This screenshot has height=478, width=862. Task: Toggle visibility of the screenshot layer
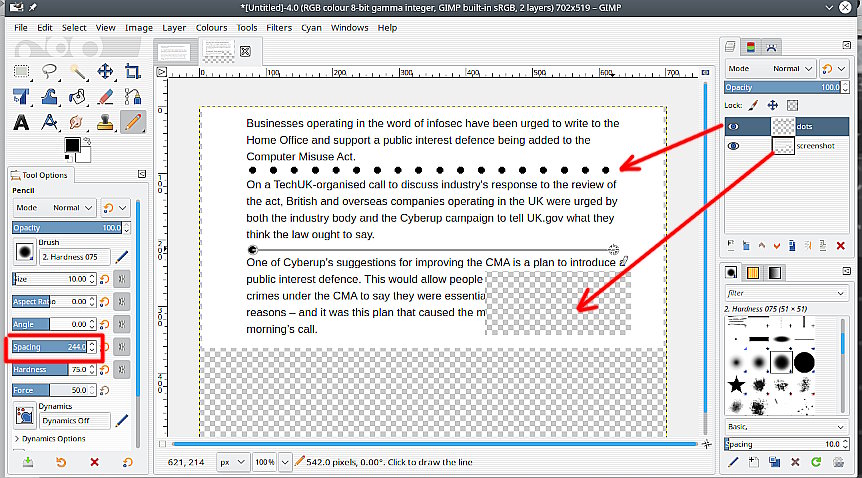coord(733,146)
